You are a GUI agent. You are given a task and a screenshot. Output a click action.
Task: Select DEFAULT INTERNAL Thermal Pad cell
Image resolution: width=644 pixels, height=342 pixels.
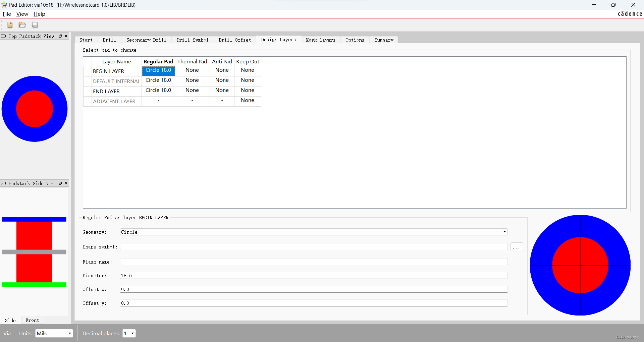click(192, 80)
